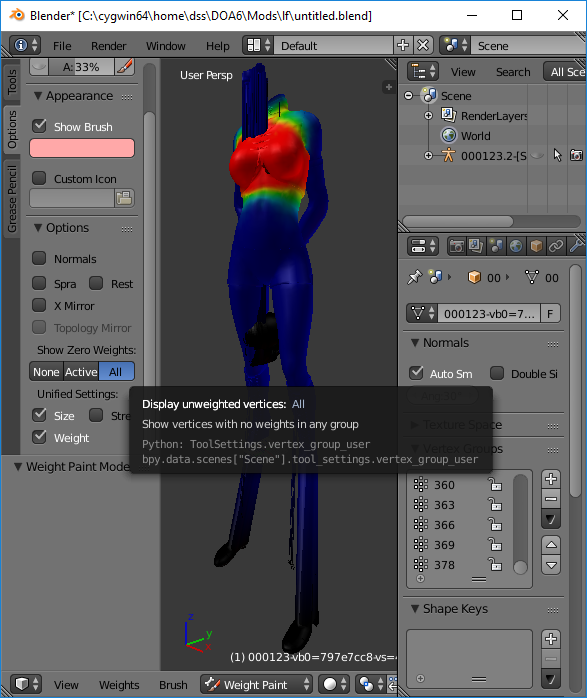Browse scenes with the scene icon
The image size is (587, 698).
[455, 45]
